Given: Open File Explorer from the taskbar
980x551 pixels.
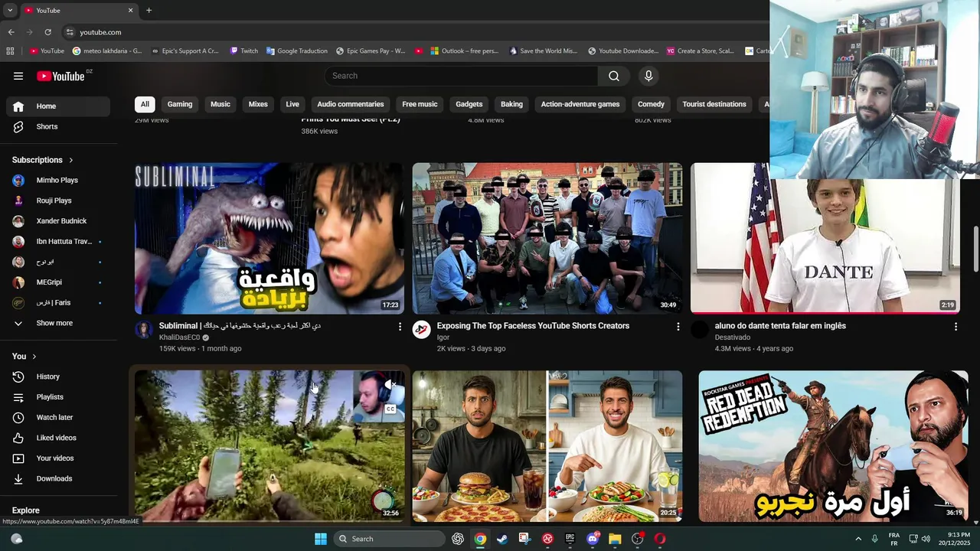Looking at the screenshot, I should pos(615,539).
